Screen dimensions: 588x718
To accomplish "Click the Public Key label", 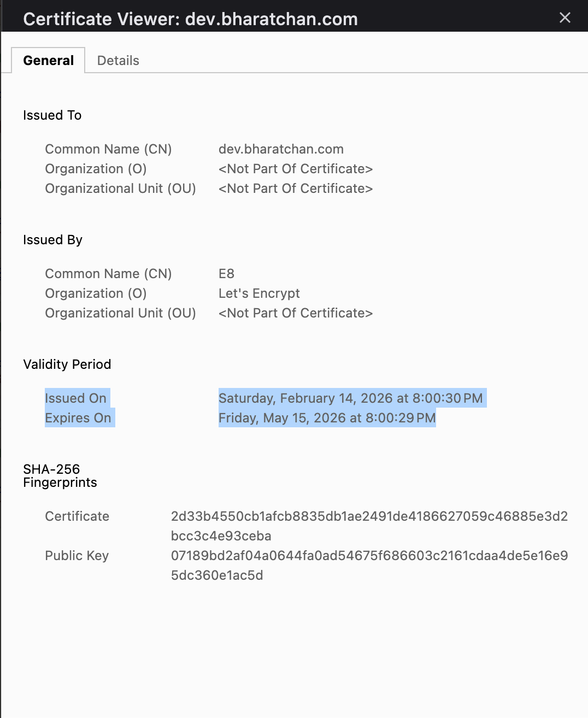I will pyautogui.click(x=77, y=556).
